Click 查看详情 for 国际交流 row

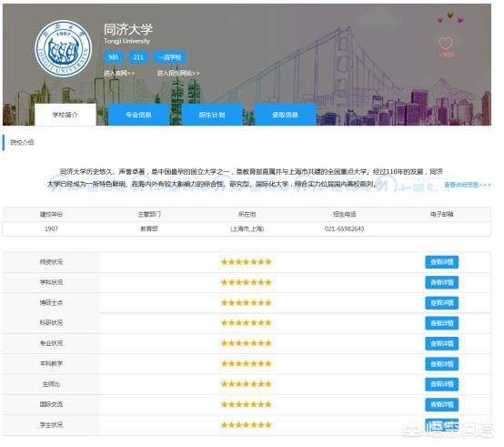pyautogui.click(x=441, y=404)
